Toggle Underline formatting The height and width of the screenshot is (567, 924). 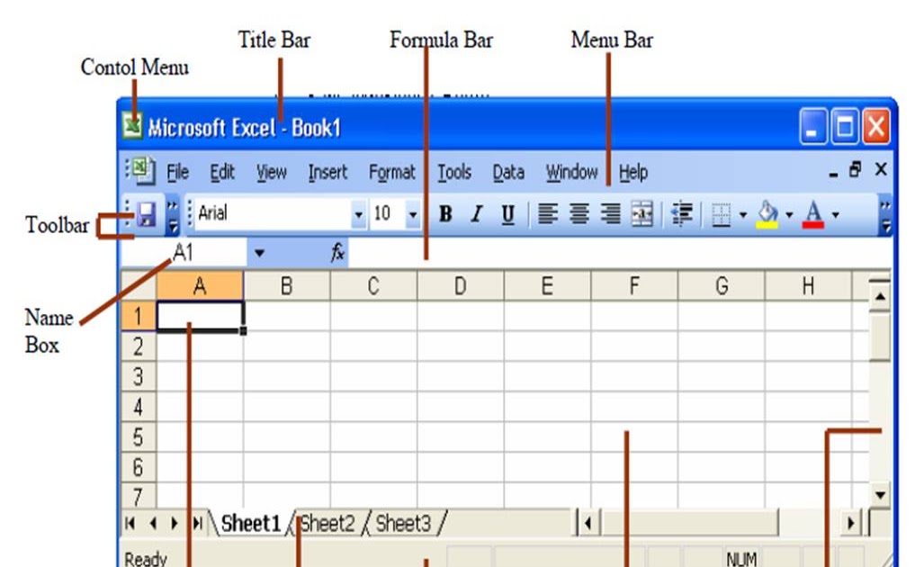pos(508,213)
